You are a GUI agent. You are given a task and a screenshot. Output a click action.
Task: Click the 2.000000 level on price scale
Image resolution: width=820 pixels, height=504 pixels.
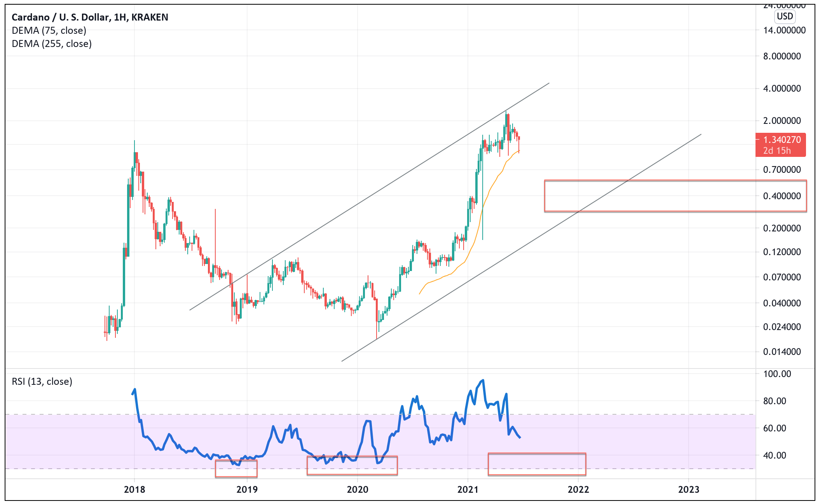782,121
